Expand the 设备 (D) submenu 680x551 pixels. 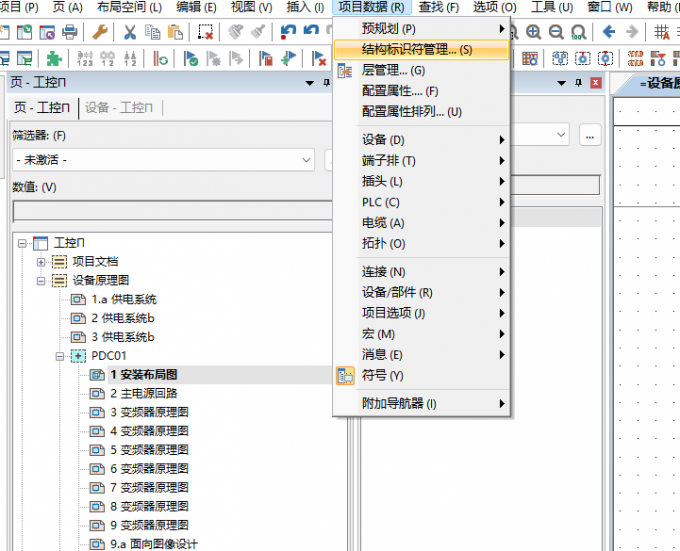point(421,140)
